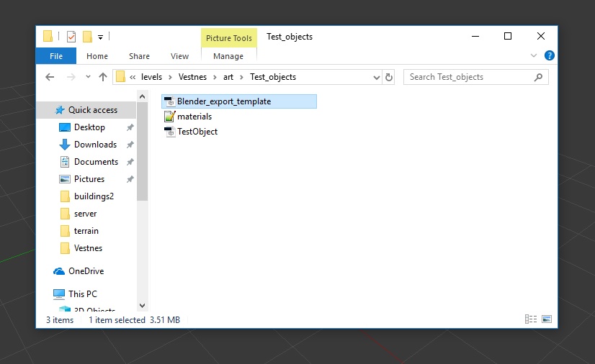The height and width of the screenshot is (364, 595).
Task: Click the pin icon next to Documents
Action: [130, 162]
